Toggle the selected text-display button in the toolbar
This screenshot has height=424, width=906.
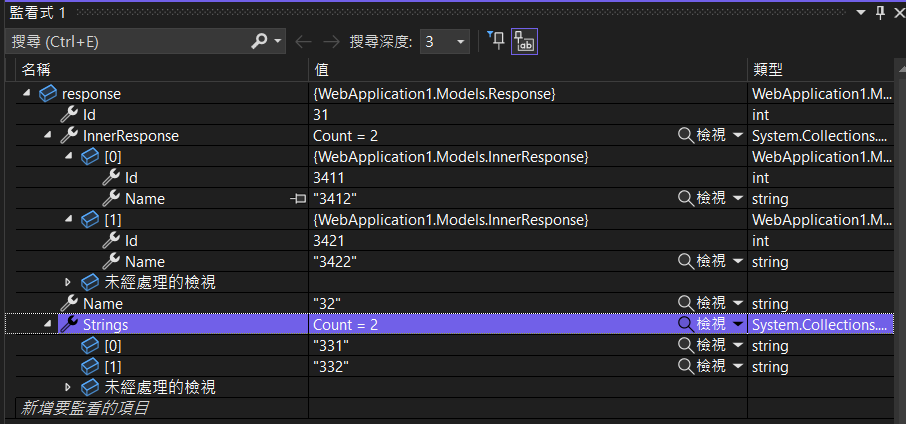coord(524,41)
